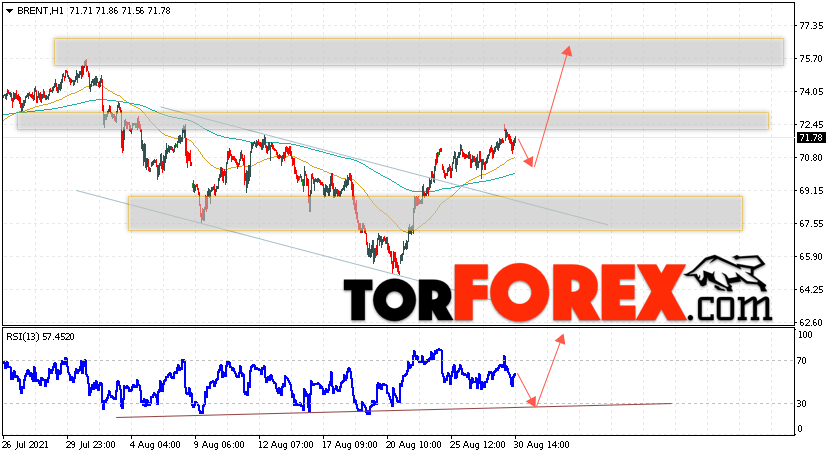Click the RSI 30 level label

click(803, 404)
